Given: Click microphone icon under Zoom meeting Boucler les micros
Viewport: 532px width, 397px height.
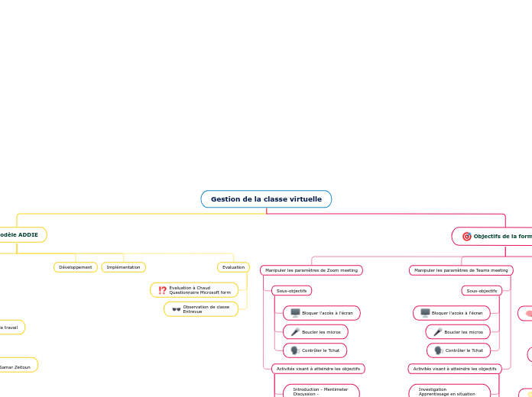Looking at the screenshot, I should pos(295,332).
